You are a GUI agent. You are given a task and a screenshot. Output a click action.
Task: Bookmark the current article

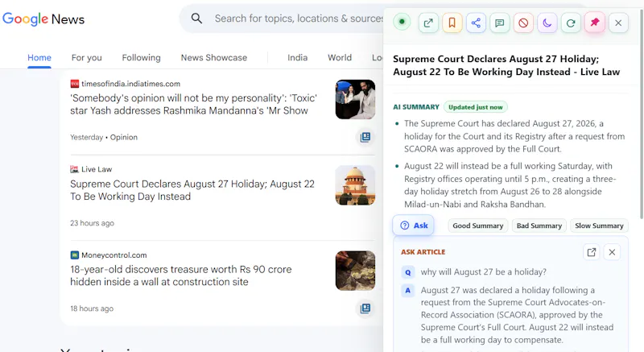pyautogui.click(x=452, y=23)
